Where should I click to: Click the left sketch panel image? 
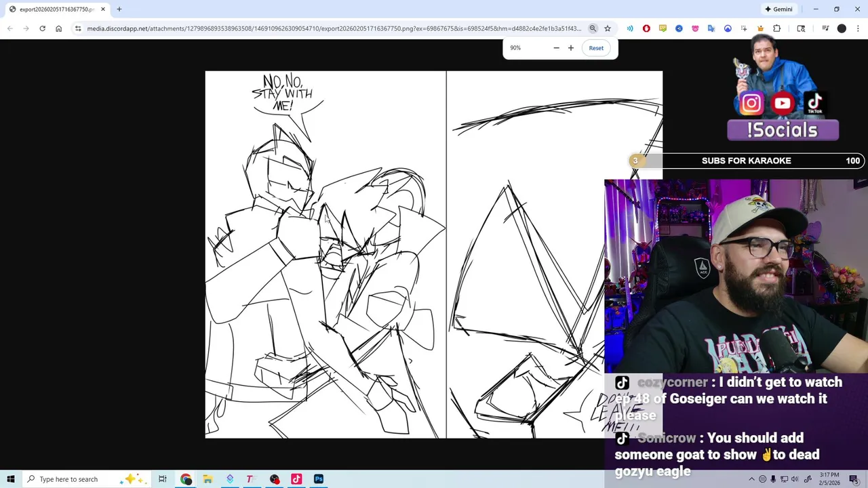point(325,254)
